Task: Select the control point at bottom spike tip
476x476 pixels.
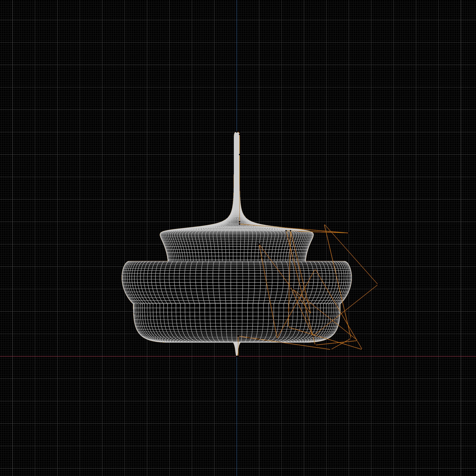Action: [x=237, y=356]
